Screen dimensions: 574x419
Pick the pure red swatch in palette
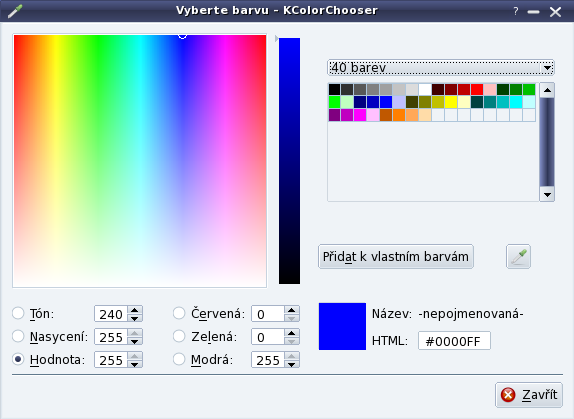[477, 90]
